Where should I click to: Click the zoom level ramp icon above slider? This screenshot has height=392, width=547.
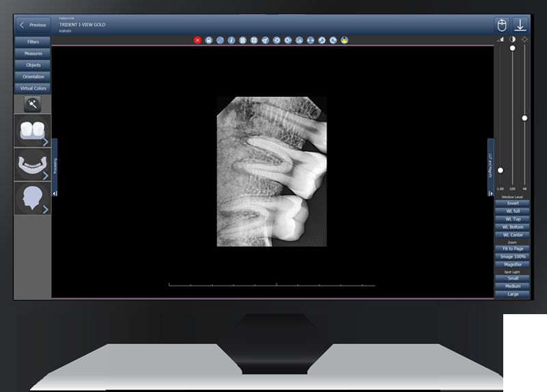[x=501, y=40]
